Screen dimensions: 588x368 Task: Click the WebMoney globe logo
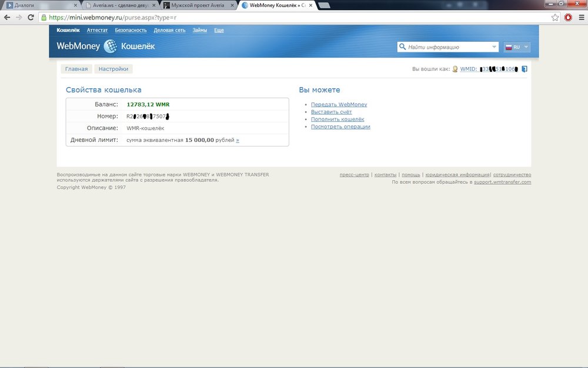click(x=110, y=46)
